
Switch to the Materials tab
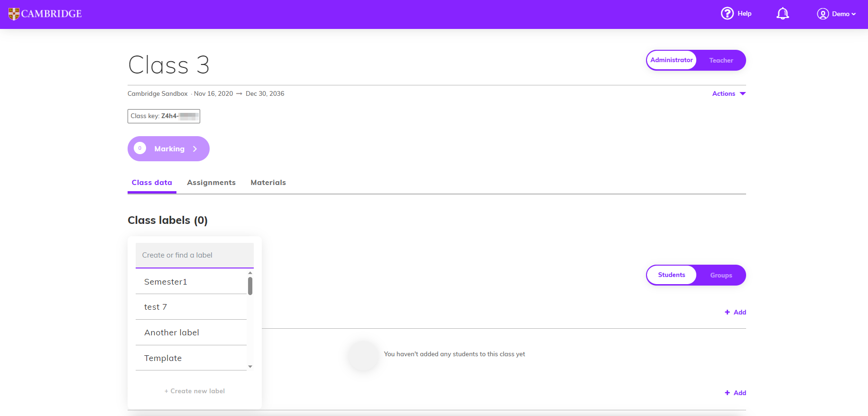click(x=268, y=183)
